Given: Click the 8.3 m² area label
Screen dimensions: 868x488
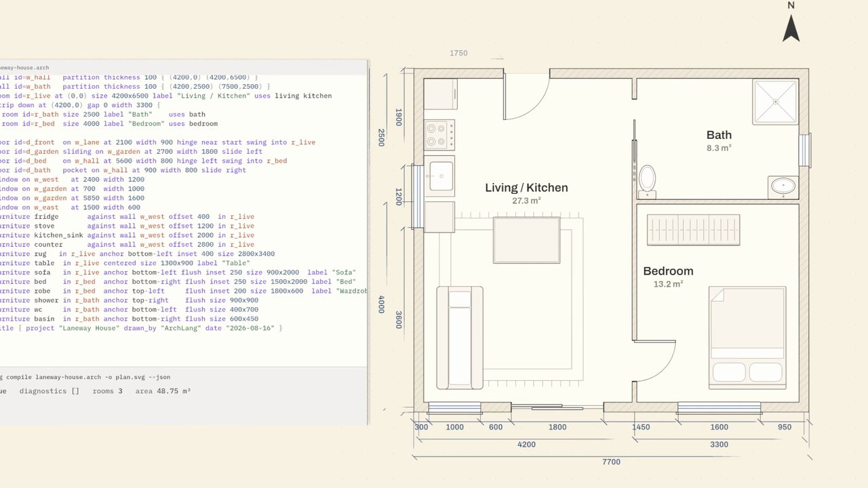Looking at the screenshot, I should 719,147.
